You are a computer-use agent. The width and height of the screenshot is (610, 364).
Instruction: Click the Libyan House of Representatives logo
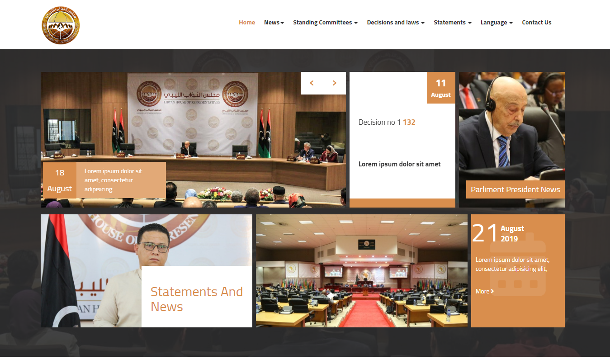[x=61, y=25]
